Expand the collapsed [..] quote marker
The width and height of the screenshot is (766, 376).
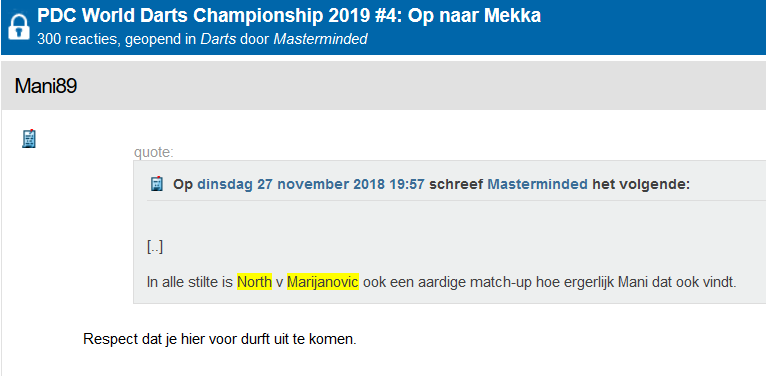coord(155,247)
